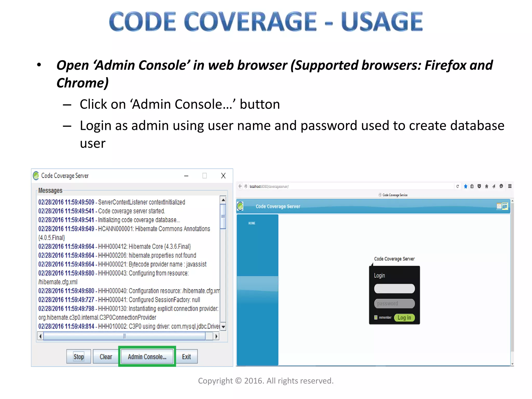Click the Messages scroll left arrow
Image resolution: width=532 pixels, height=399 pixels.
click(40, 336)
